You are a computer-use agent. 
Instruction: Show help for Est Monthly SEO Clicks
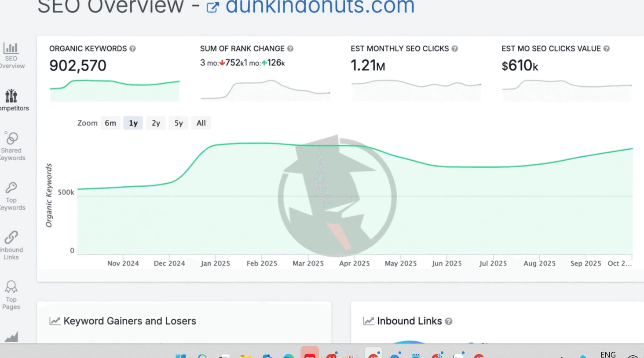455,49
